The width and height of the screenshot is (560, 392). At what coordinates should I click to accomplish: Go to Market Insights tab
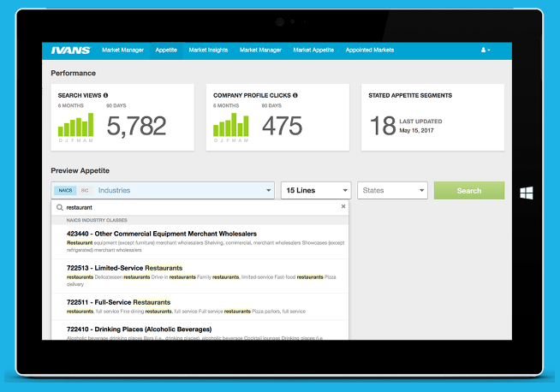(208, 50)
